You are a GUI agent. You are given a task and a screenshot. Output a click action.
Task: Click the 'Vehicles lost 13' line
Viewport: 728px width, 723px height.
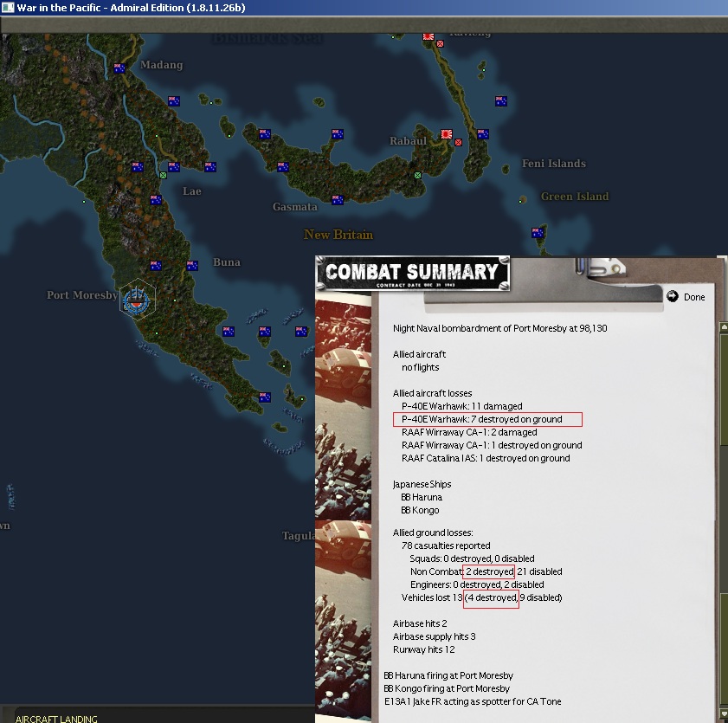tap(482, 597)
